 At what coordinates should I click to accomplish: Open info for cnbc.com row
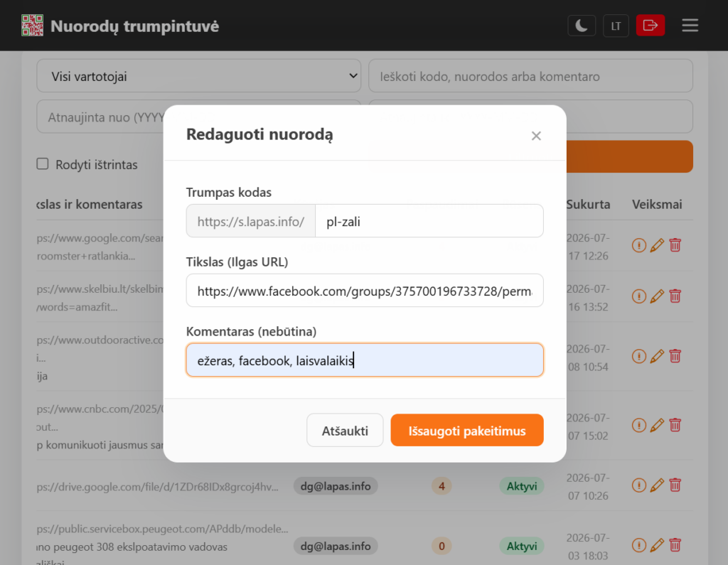[x=639, y=425]
